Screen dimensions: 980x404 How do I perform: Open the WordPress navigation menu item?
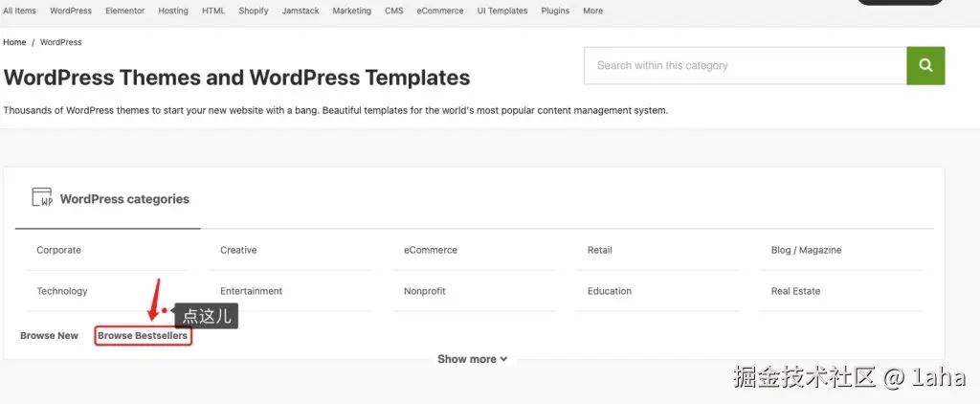(x=71, y=11)
